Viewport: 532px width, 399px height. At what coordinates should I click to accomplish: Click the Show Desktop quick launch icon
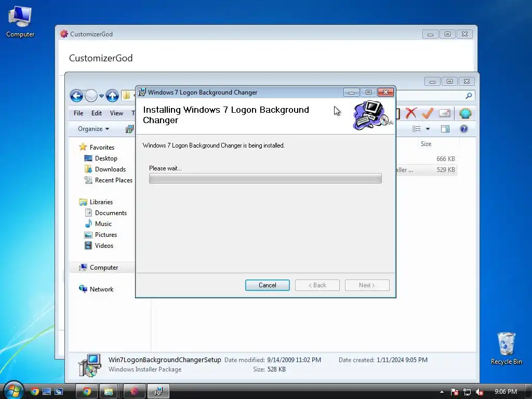point(47,392)
